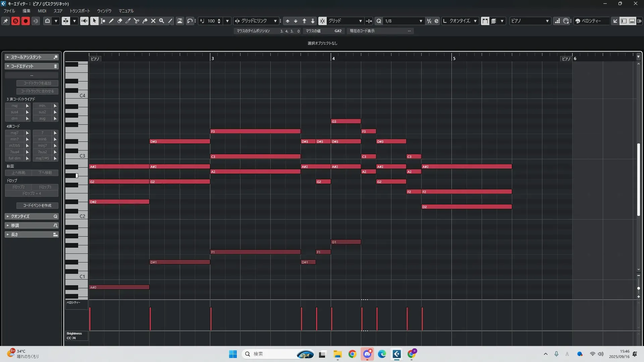Toggle acoustic feedback speaker button
644x362 pixels.
click(84, 21)
